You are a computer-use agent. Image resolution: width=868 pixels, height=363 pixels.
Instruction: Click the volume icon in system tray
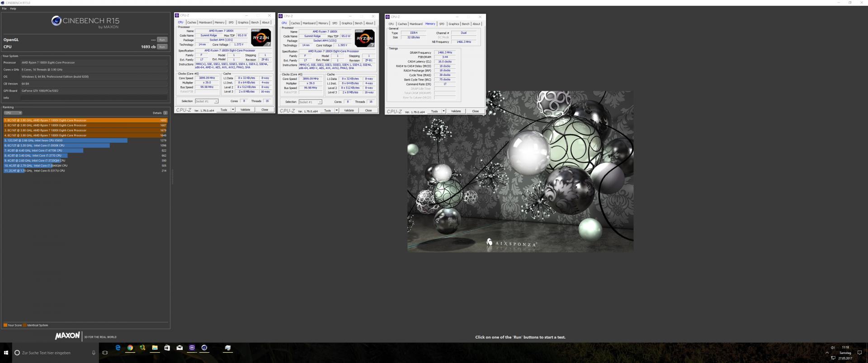pos(833,348)
